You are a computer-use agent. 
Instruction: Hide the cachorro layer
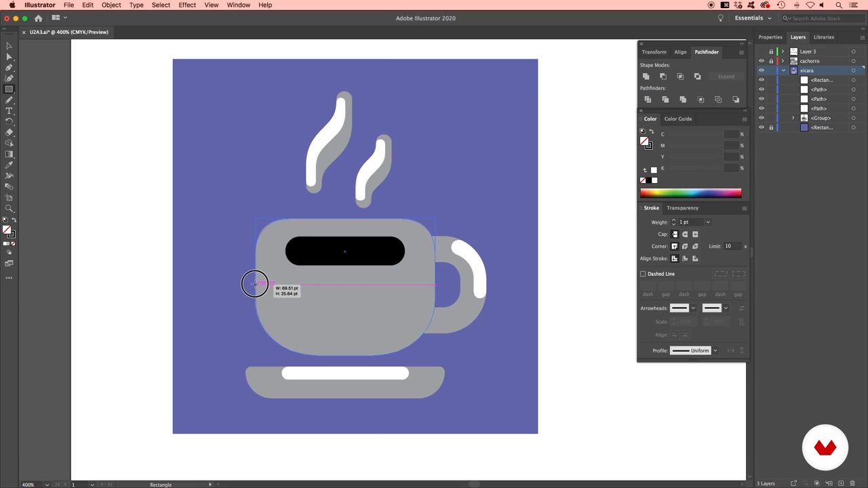761,61
